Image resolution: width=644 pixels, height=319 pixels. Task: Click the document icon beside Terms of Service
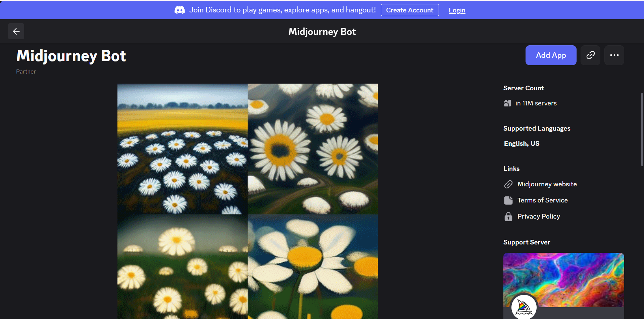coord(508,200)
